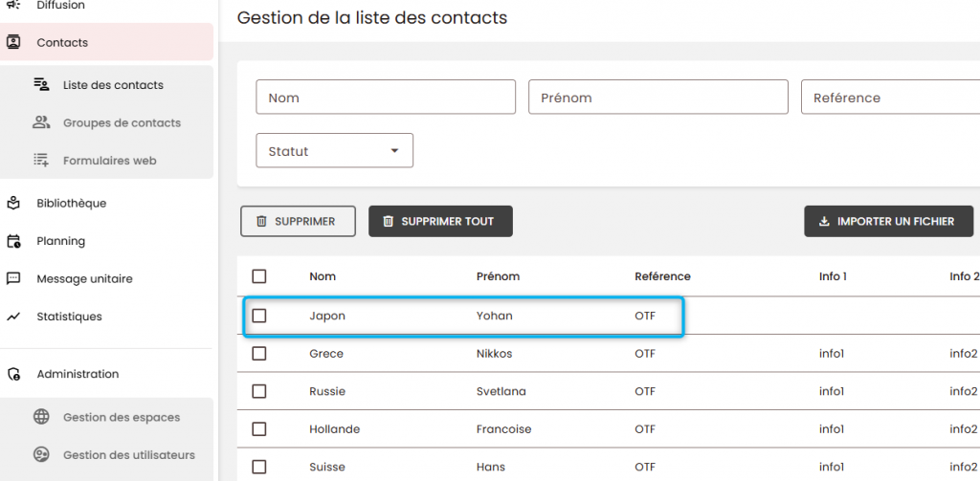Check the Russie row checkbox
Image resolution: width=980 pixels, height=481 pixels.
[x=259, y=392]
